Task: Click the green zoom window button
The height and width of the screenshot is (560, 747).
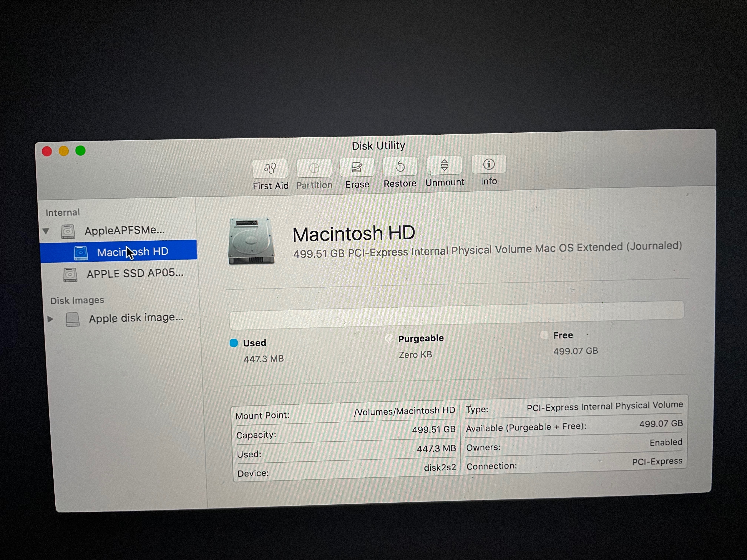Action: [x=80, y=151]
